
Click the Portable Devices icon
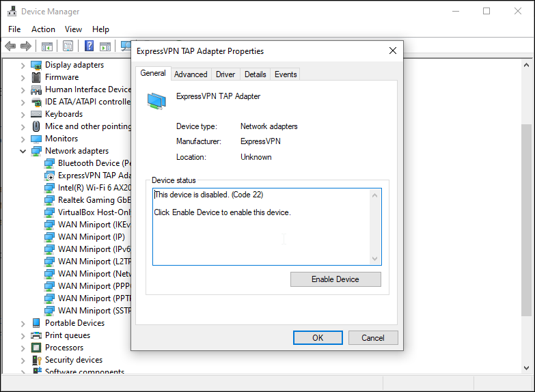(x=36, y=323)
